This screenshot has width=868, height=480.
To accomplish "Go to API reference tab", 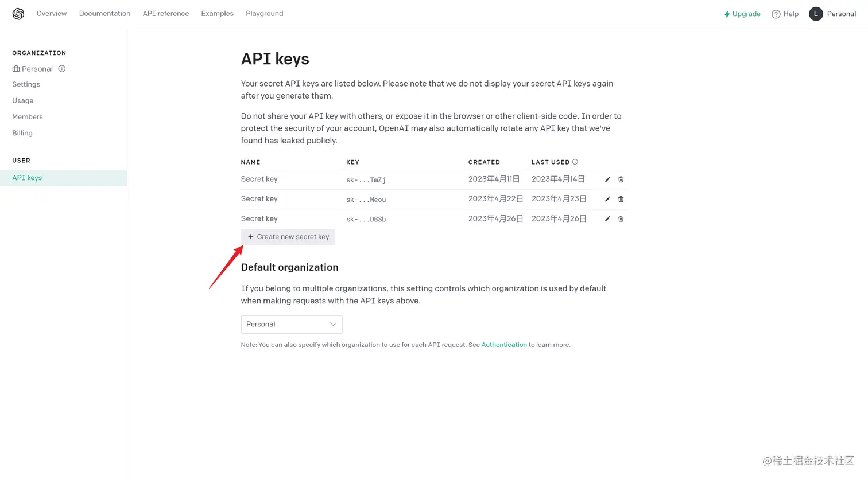I will pyautogui.click(x=166, y=13).
